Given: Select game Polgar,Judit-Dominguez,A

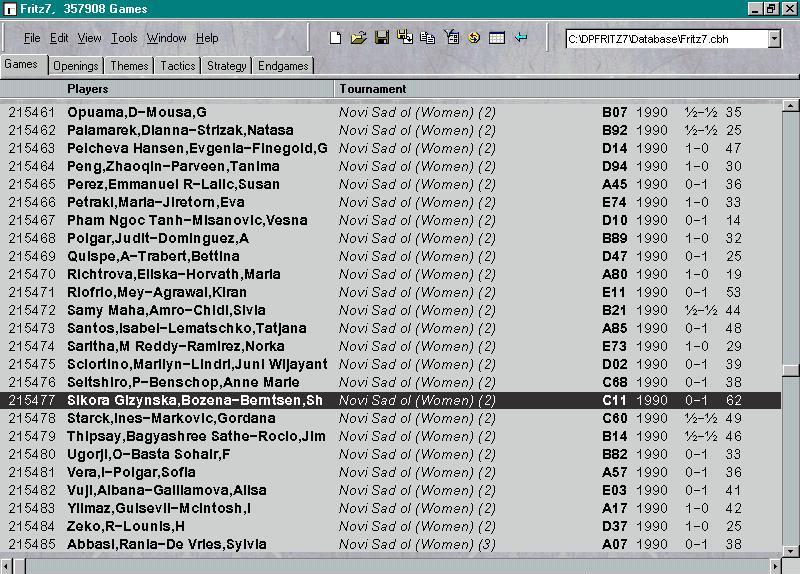Looking at the screenshot, I should pyautogui.click(x=158, y=238).
